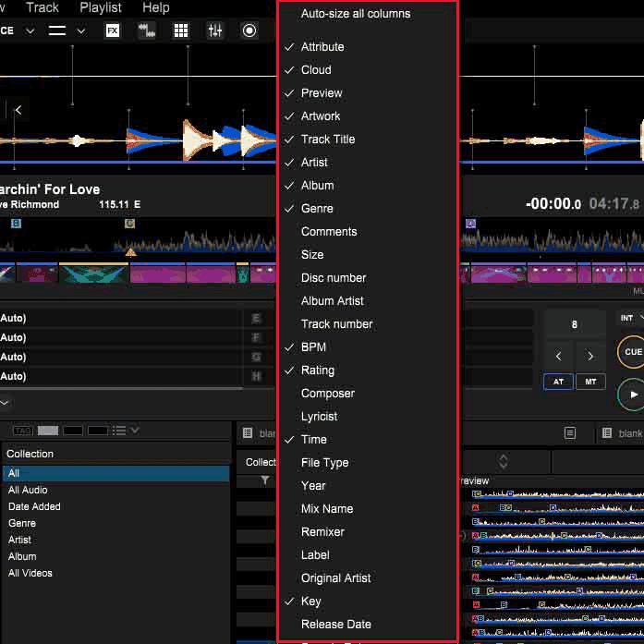This screenshot has width=644, height=644.
Task: Toggle the MT master tempo button
Action: point(590,382)
